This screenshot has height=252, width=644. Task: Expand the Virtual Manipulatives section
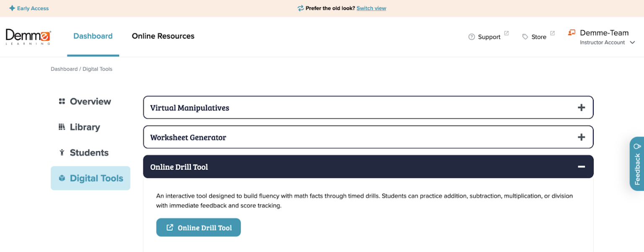(x=582, y=107)
